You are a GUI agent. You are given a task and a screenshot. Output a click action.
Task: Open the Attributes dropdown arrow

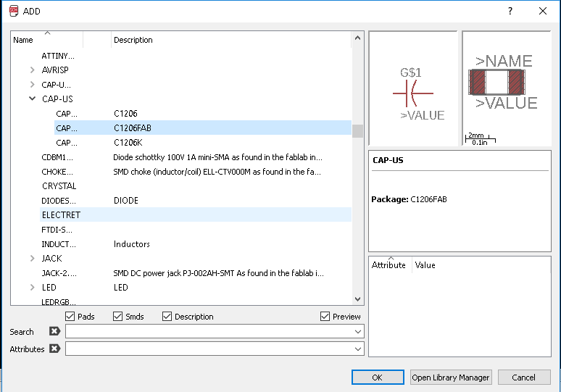(x=358, y=349)
